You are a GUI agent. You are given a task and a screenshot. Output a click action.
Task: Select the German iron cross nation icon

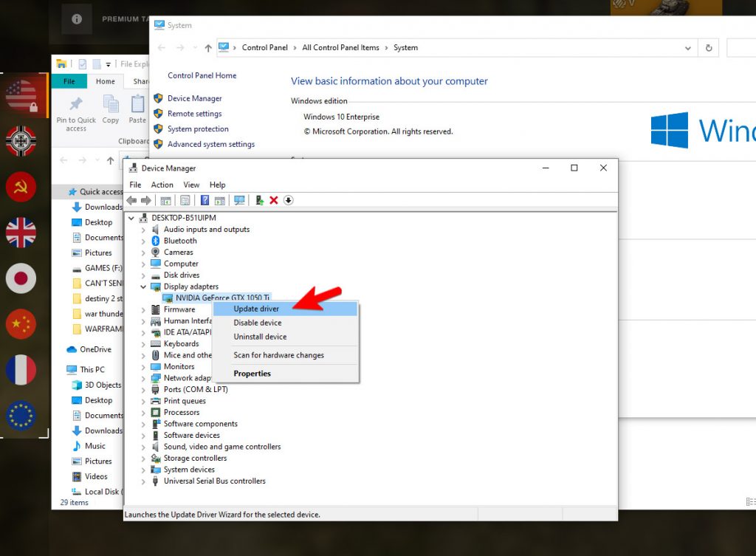point(21,141)
